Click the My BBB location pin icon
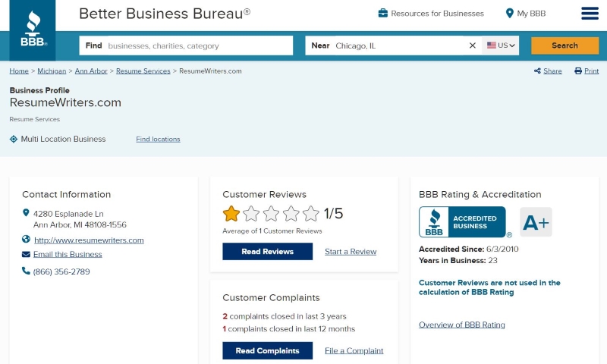This screenshot has height=364, width=607. click(509, 13)
